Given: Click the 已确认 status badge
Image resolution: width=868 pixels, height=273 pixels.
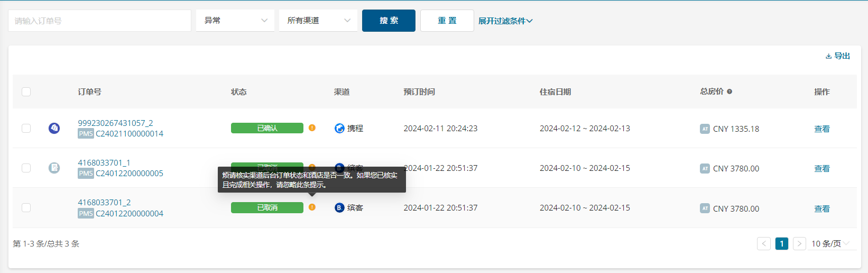Looking at the screenshot, I should pyautogui.click(x=267, y=128).
